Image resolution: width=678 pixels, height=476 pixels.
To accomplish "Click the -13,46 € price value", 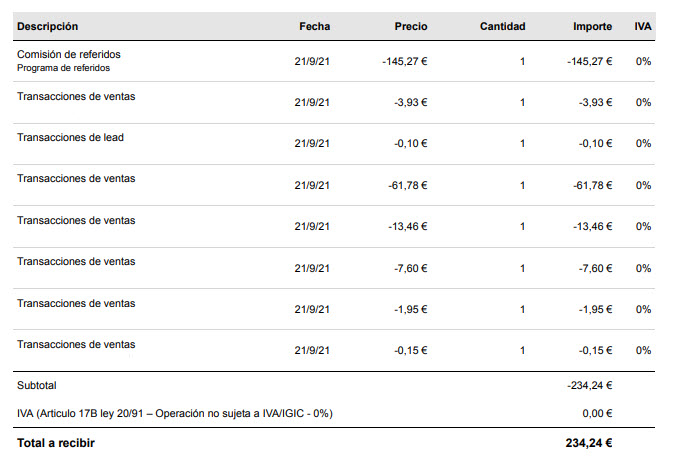I will click(x=407, y=227).
